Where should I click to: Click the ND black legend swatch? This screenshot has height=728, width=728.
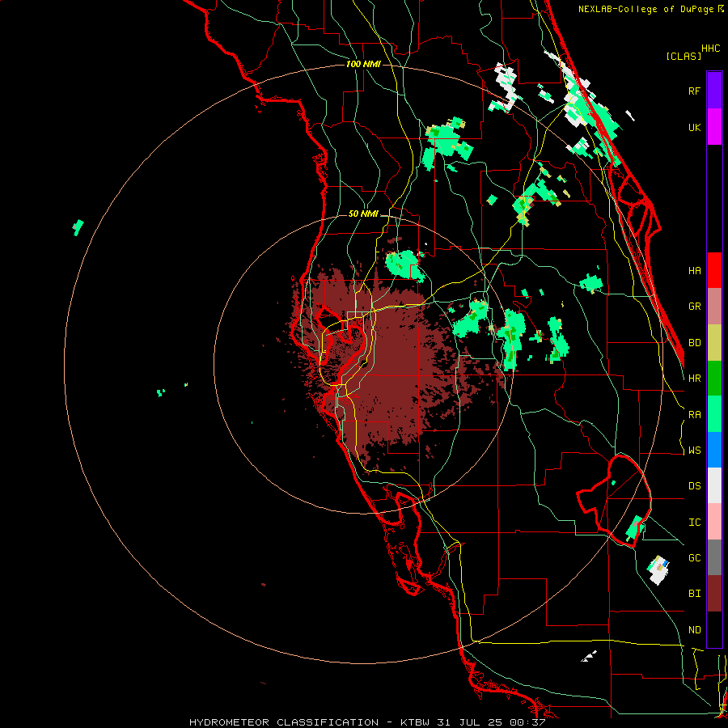[714, 629]
